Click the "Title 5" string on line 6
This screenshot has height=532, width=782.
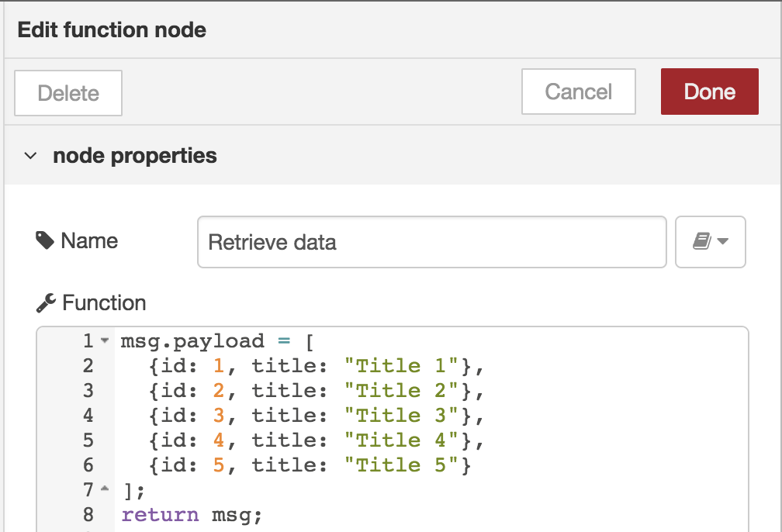[402, 465]
